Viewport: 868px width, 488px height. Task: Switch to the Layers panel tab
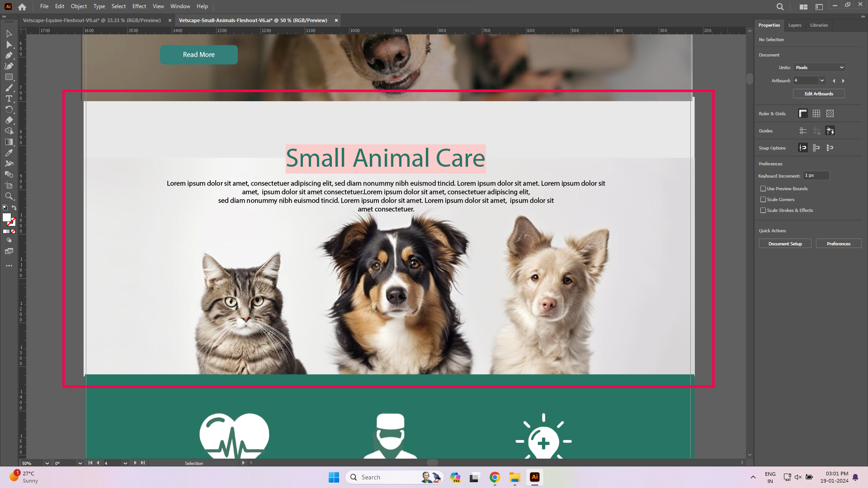(794, 25)
